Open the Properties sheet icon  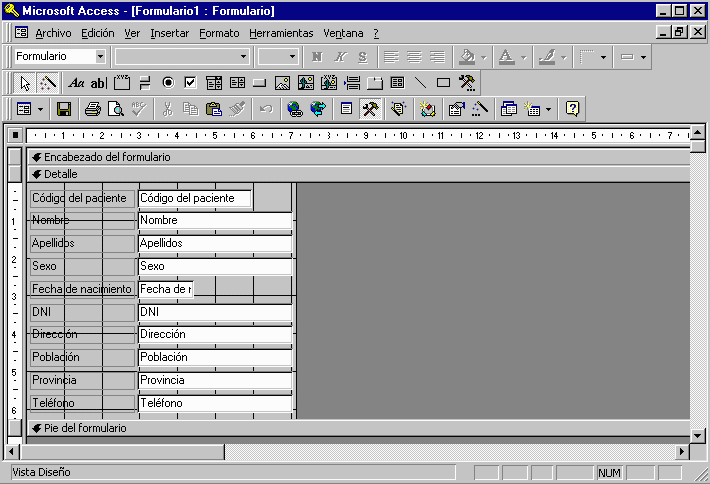coord(456,109)
